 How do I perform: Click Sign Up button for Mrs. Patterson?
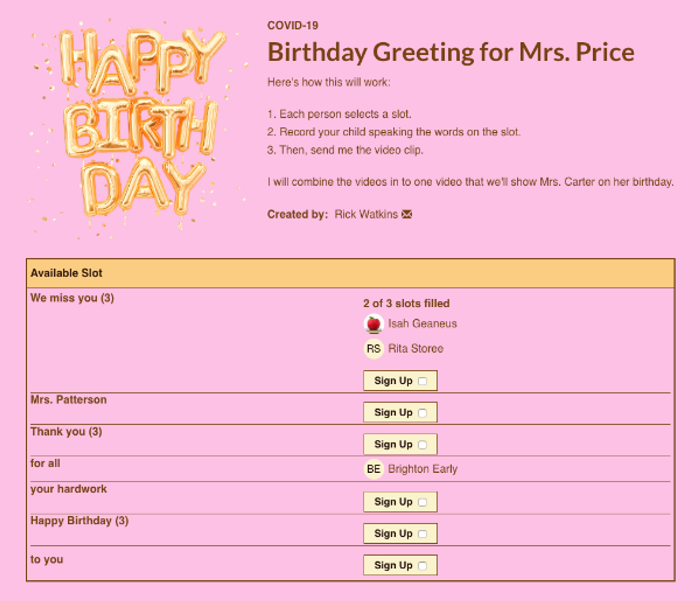[x=400, y=412]
